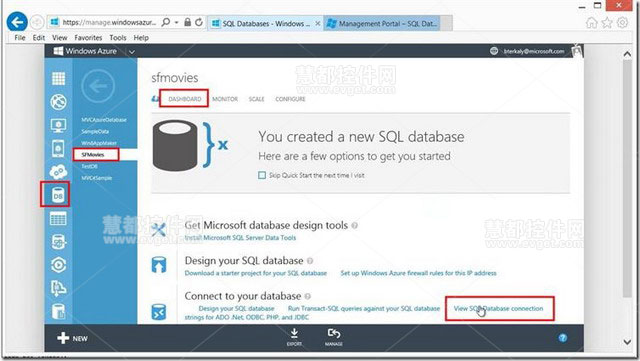Open the bottom database add-on sidebar icon
The width and height of the screenshot is (640, 361).
point(58,311)
